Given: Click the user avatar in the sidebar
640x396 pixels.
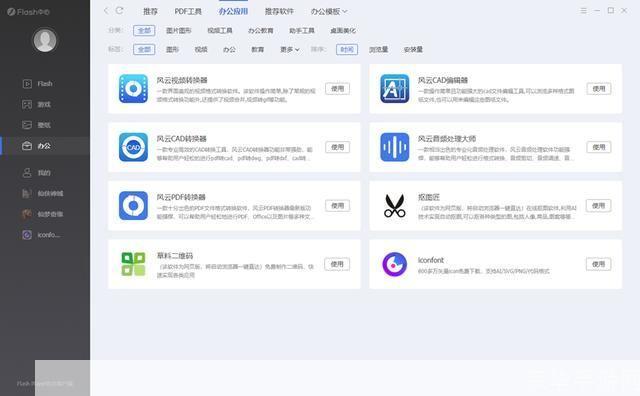Looking at the screenshot, I should pos(45,40).
